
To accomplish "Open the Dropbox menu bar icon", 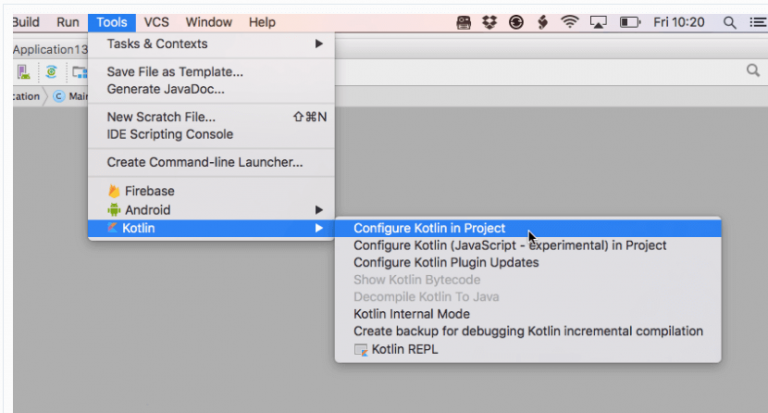I will (x=489, y=22).
